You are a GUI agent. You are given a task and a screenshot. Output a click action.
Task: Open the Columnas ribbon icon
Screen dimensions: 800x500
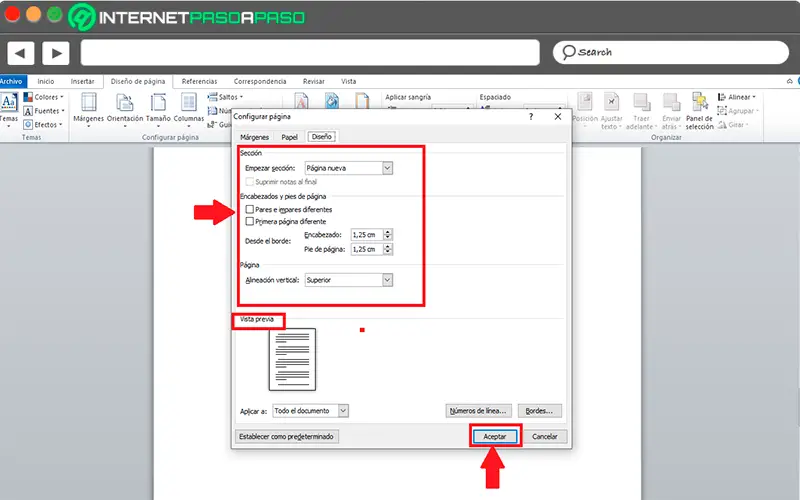click(x=189, y=109)
